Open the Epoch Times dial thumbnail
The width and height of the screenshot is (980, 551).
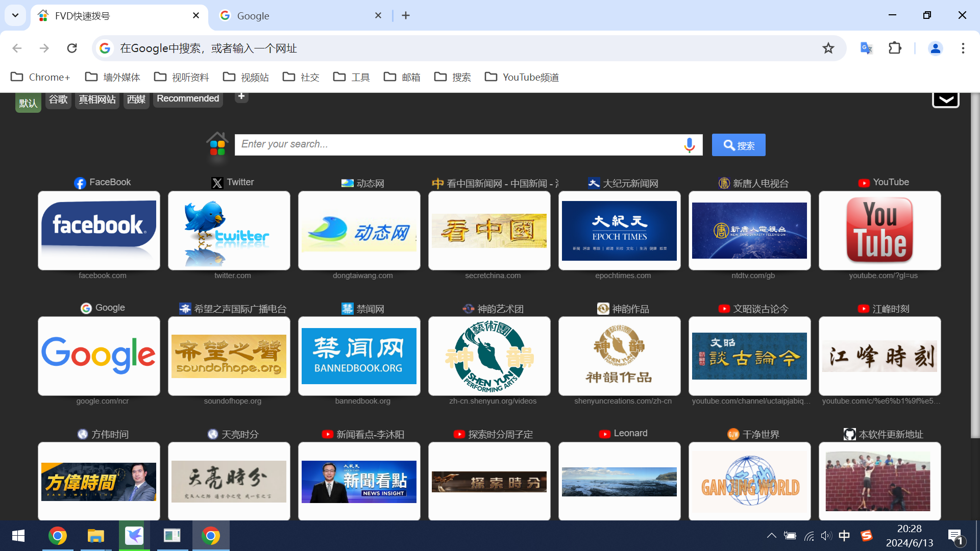coord(620,231)
